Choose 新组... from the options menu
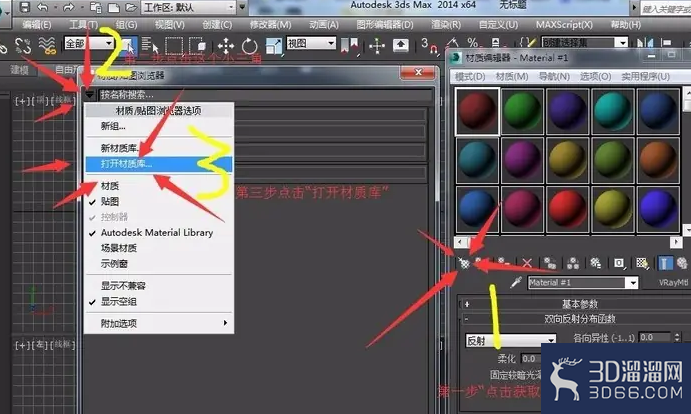Image resolution: width=691 pixels, height=414 pixels. [159, 126]
